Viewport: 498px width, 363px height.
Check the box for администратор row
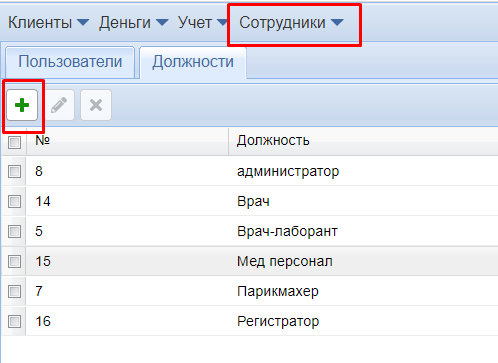tap(14, 171)
